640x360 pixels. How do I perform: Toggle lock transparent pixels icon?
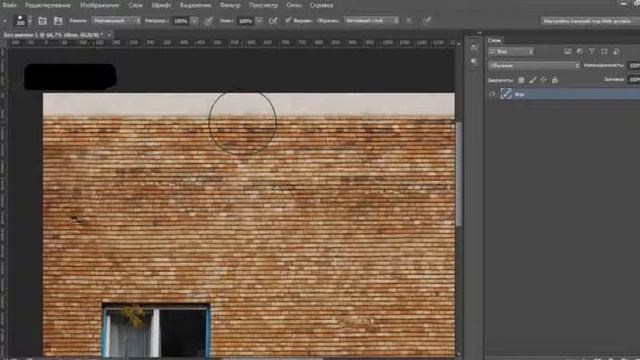click(x=521, y=80)
